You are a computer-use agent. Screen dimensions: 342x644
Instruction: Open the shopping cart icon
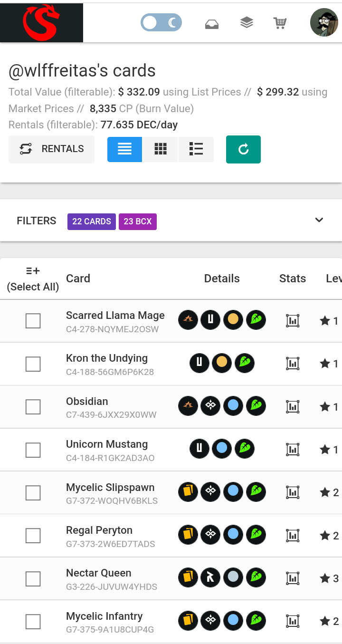pyautogui.click(x=280, y=23)
